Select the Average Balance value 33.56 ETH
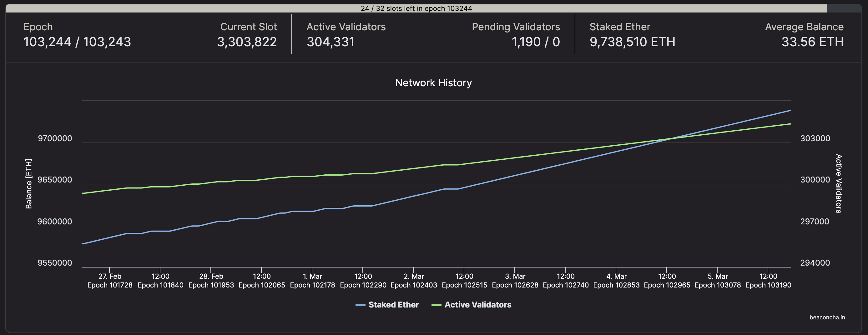The width and height of the screenshot is (868, 335). pos(812,42)
